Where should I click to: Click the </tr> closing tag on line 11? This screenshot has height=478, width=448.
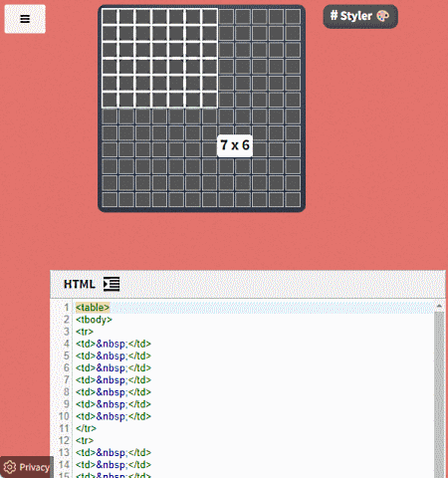86,428
